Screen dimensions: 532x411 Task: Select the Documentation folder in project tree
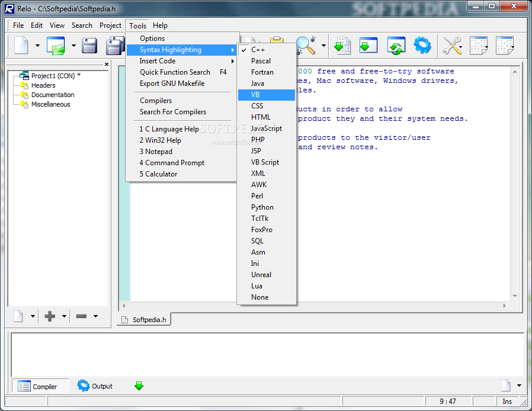(x=53, y=95)
